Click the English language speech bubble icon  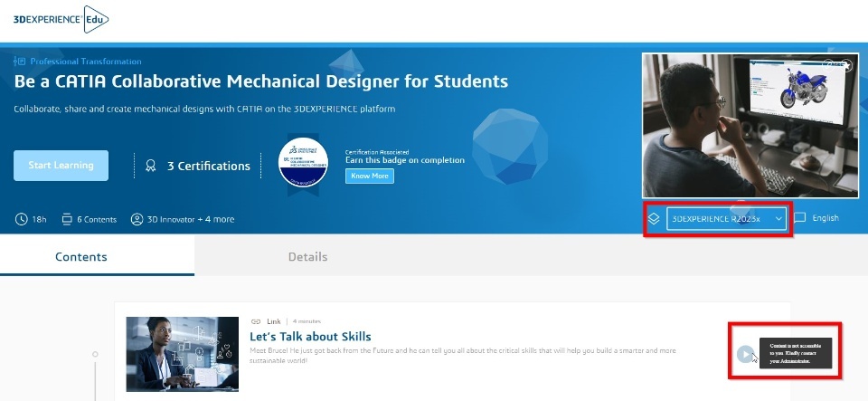coord(799,218)
